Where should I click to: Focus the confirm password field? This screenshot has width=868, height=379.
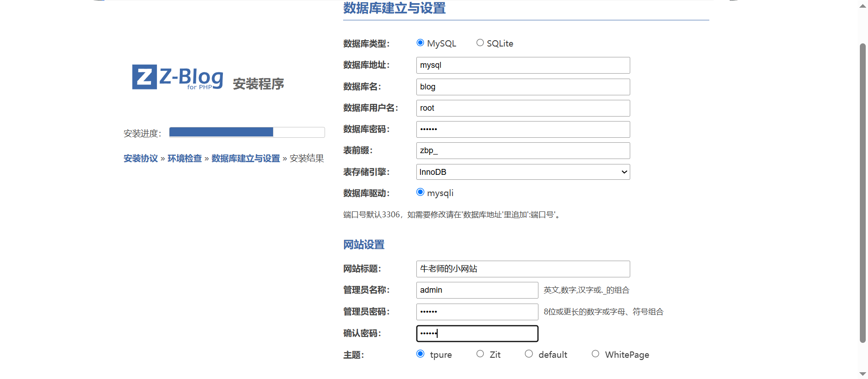click(477, 333)
